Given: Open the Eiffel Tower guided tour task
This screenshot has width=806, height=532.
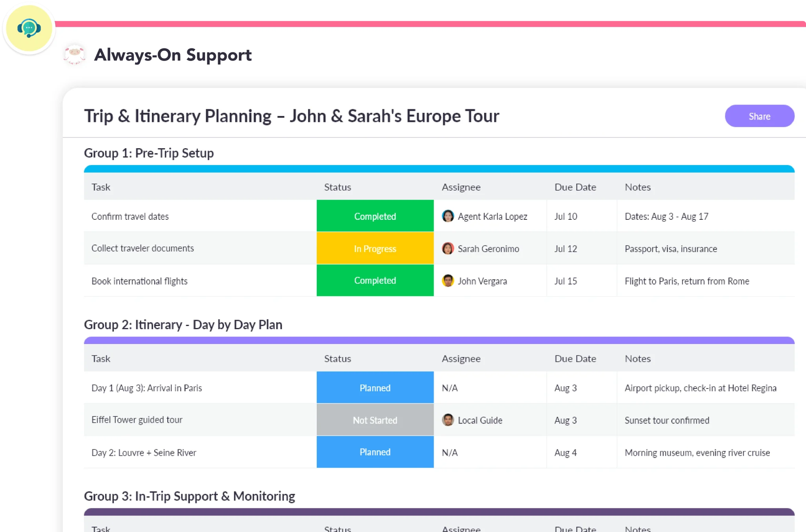Looking at the screenshot, I should 137,420.
